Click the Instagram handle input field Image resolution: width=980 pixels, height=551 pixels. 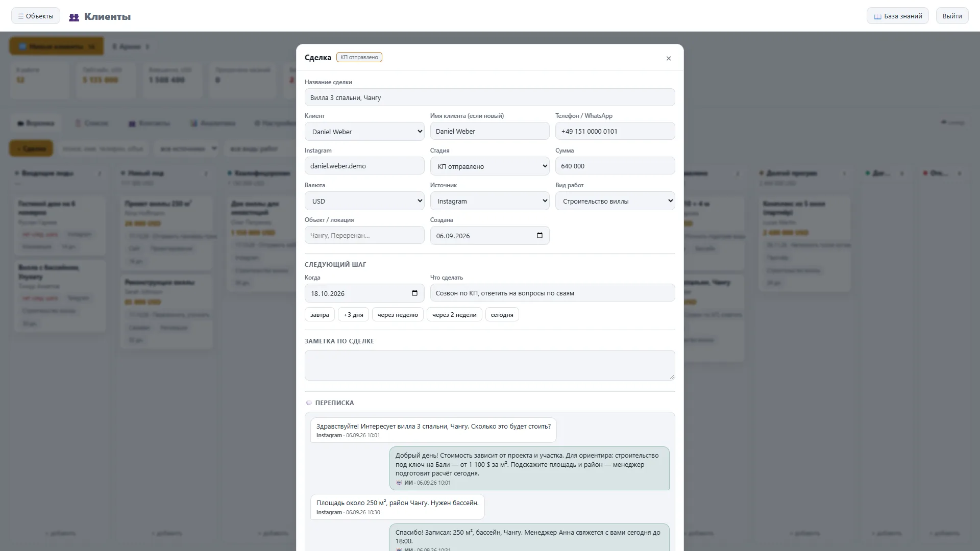click(364, 166)
